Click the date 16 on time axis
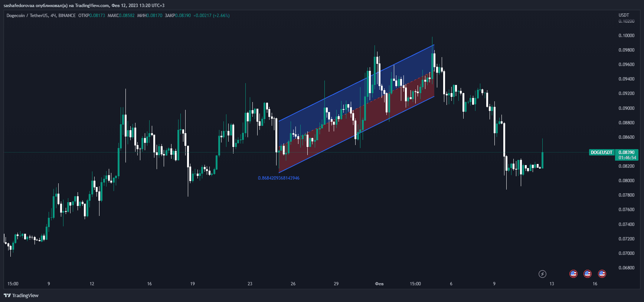The height and width of the screenshot is (302, 644). point(595,284)
